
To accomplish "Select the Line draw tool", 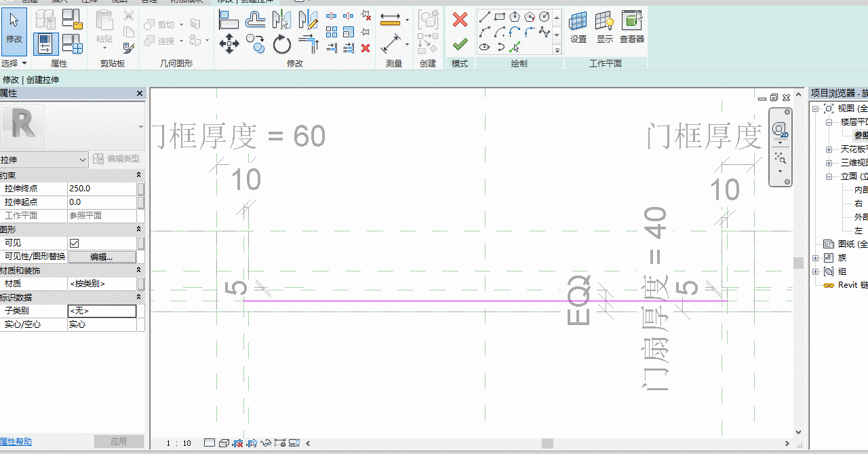I will [x=485, y=16].
